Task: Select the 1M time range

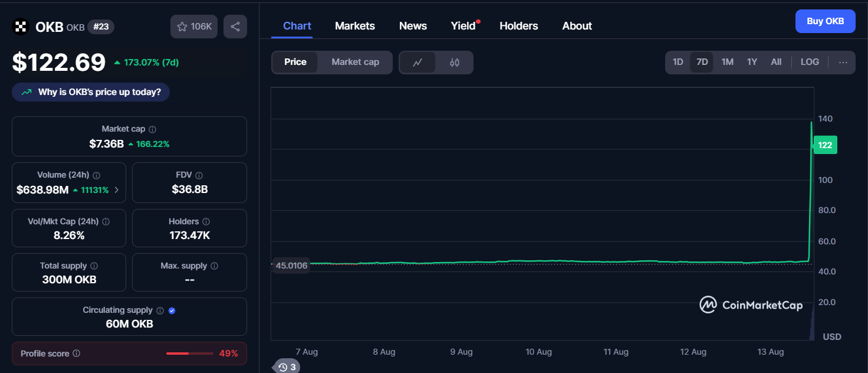Action: click(728, 62)
